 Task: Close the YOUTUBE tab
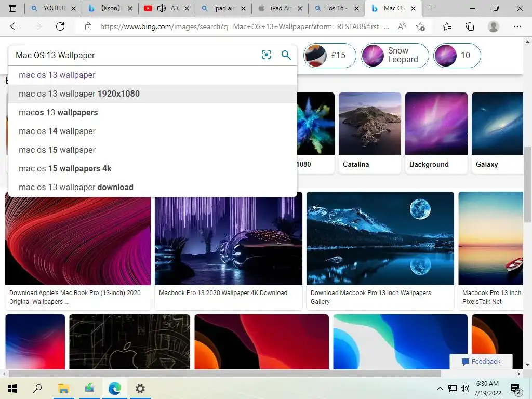(x=74, y=9)
